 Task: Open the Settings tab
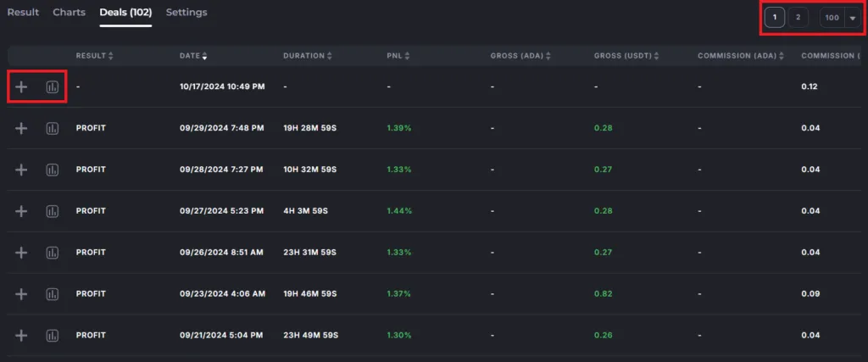(186, 13)
